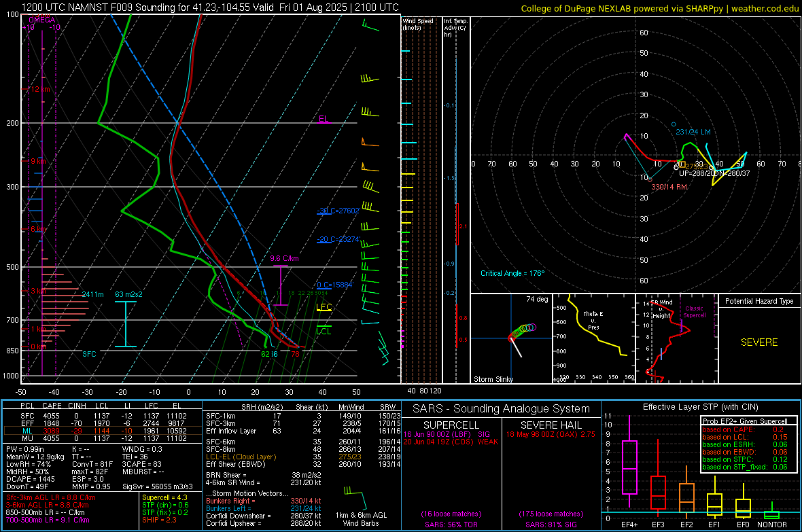802x532 pixels.
Task: Click the Classic Supercell label in SR Wind inset
Action: (695, 312)
